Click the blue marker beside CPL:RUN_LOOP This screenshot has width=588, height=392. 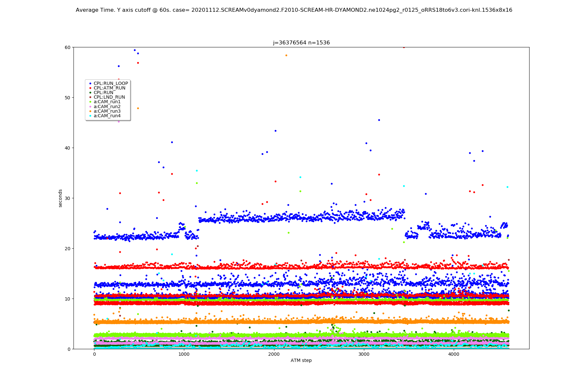coord(90,83)
